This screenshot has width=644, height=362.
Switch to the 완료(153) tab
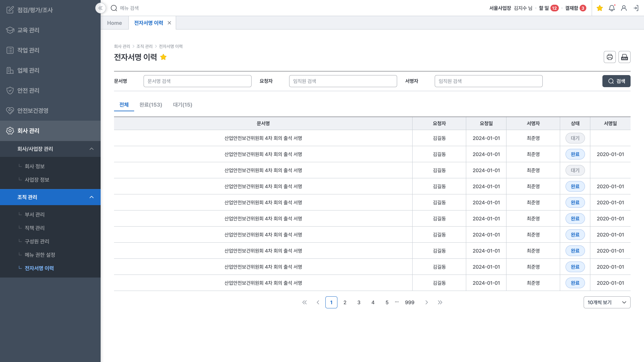151,105
